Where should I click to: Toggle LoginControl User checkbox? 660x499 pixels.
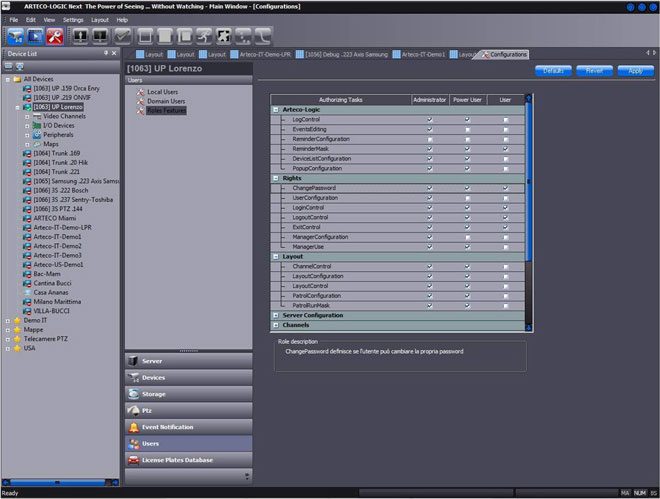point(506,208)
